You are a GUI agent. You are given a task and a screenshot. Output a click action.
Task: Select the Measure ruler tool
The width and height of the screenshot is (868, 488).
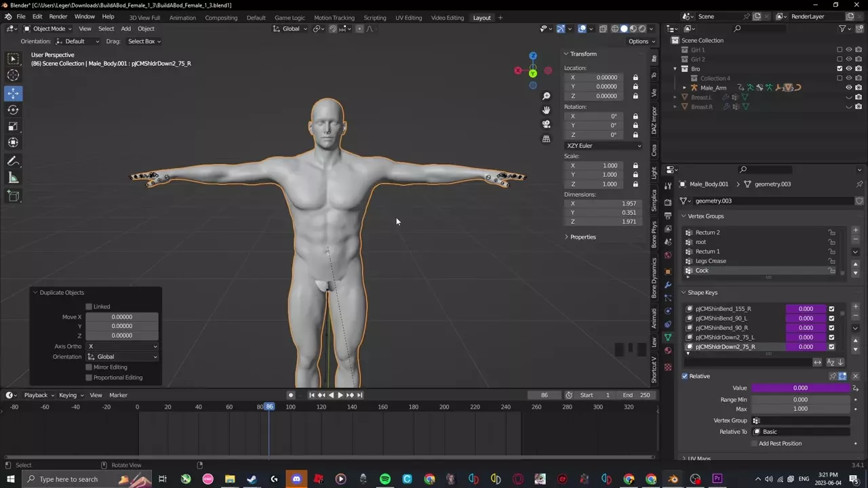click(x=14, y=178)
